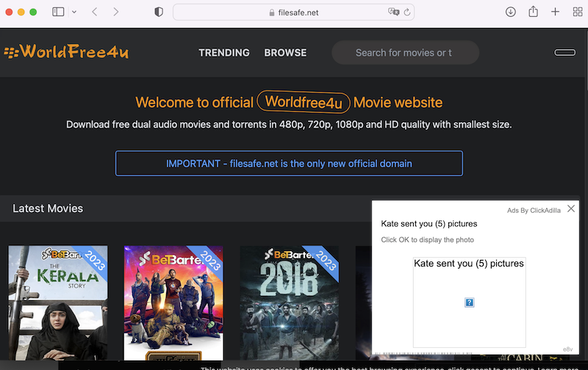Go forward to the next page
This screenshot has width=588, height=370.
116,12
